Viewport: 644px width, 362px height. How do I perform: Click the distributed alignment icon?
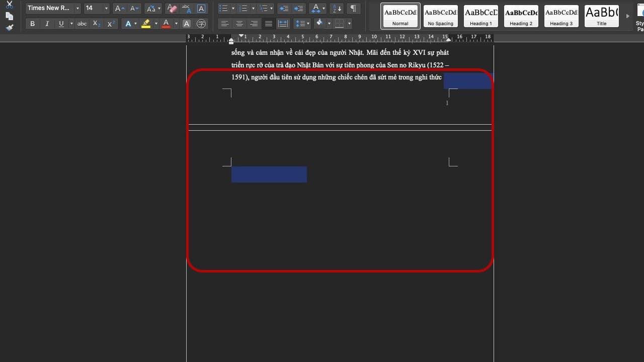[283, 24]
